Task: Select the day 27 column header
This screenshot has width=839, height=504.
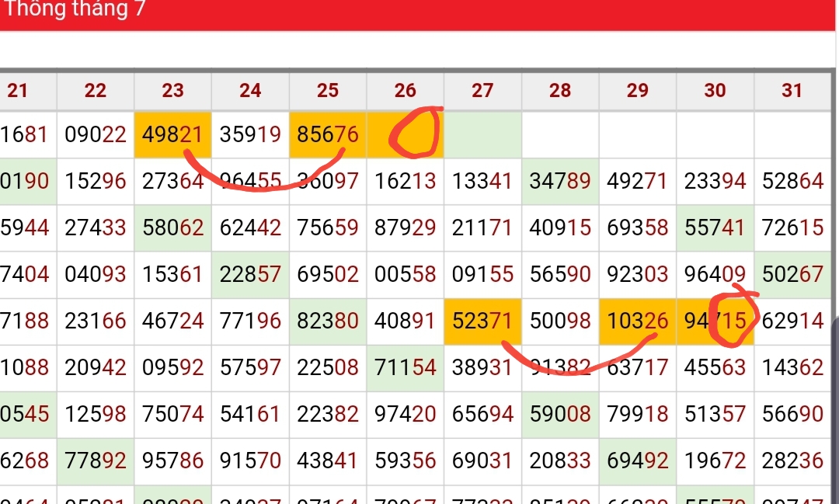Action: tap(482, 90)
